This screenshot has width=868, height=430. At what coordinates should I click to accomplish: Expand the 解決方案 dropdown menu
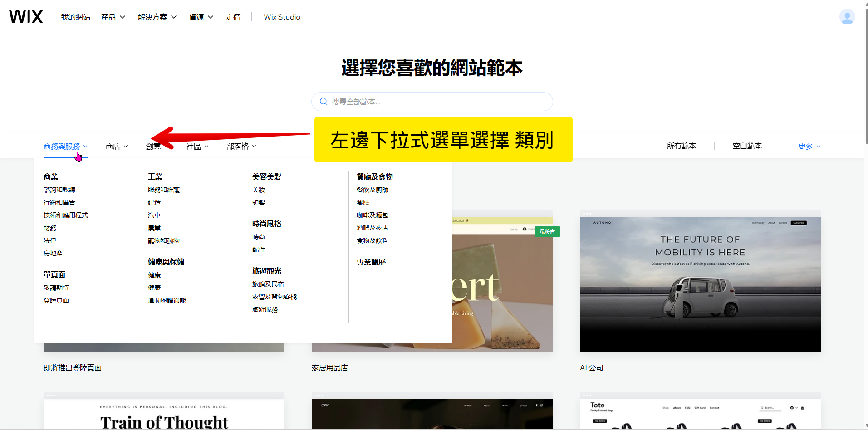click(x=157, y=17)
